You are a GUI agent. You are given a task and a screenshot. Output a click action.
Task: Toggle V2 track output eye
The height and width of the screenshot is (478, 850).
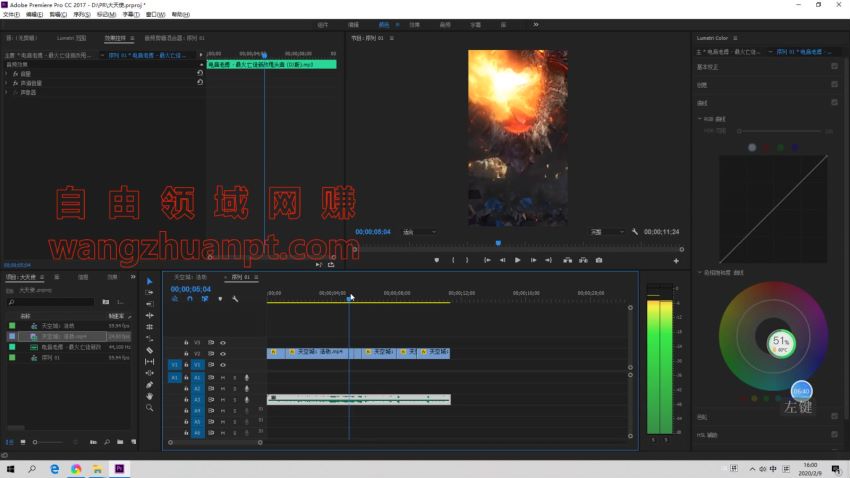coord(223,353)
